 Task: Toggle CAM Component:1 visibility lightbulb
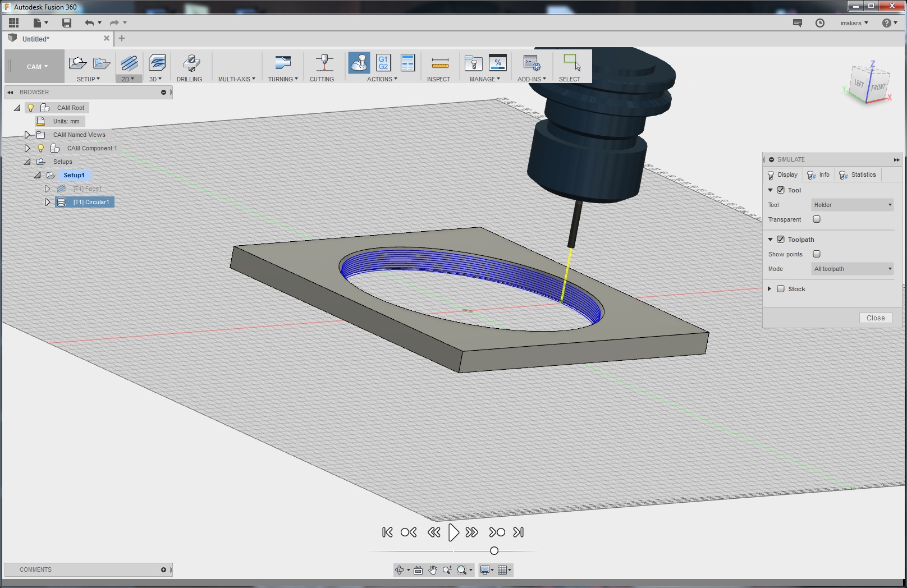coord(41,148)
